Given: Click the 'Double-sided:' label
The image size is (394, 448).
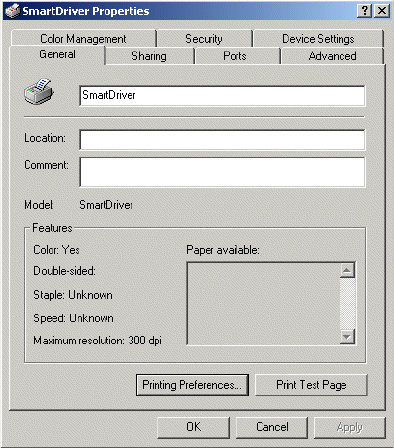Looking at the screenshot, I should pos(64,271).
